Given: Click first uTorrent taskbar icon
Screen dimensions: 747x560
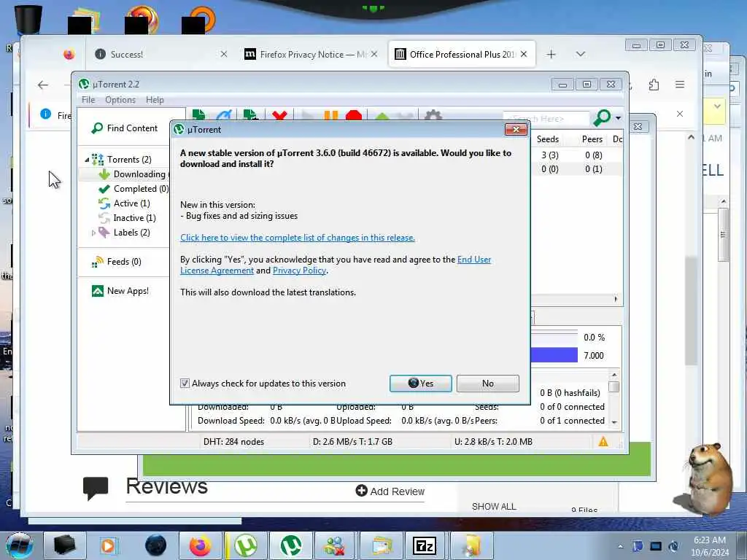Looking at the screenshot, I should click(246, 545).
